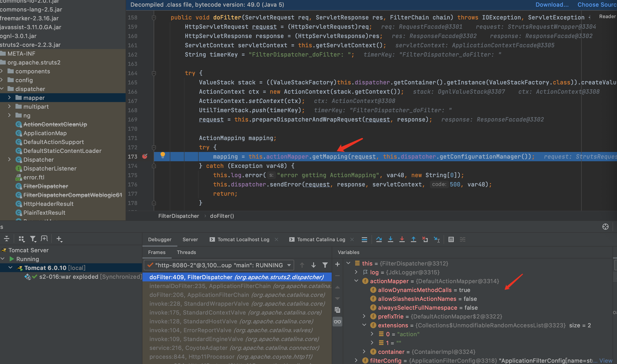Toggle the breakpoint on line 173
The height and width of the screenshot is (364, 617).
click(145, 157)
